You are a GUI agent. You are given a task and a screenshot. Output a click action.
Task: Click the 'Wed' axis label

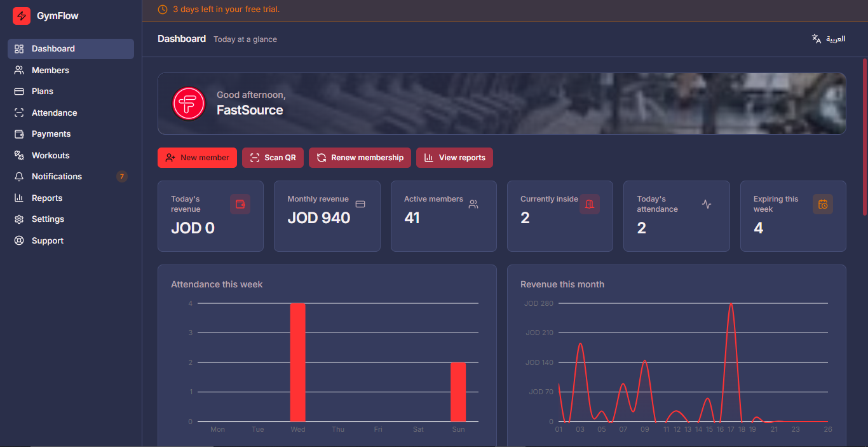pyautogui.click(x=298, y=430)
